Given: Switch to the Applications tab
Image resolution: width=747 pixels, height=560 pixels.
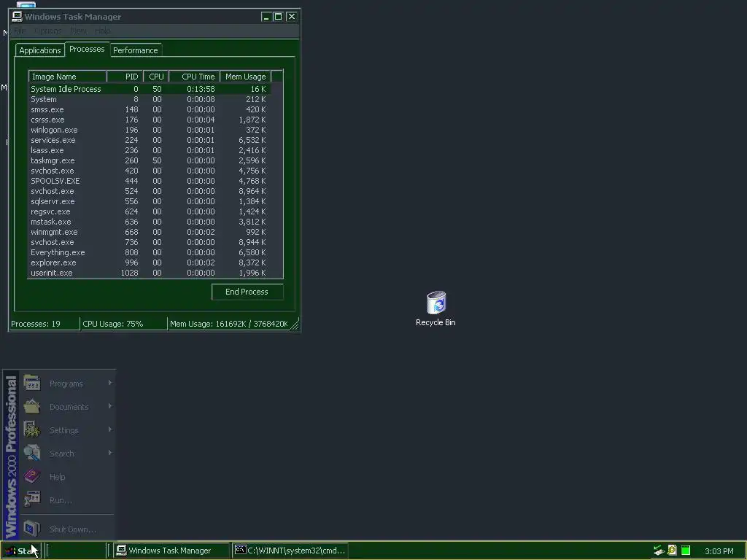Looking at the screenshot, I should click(40, 50).
